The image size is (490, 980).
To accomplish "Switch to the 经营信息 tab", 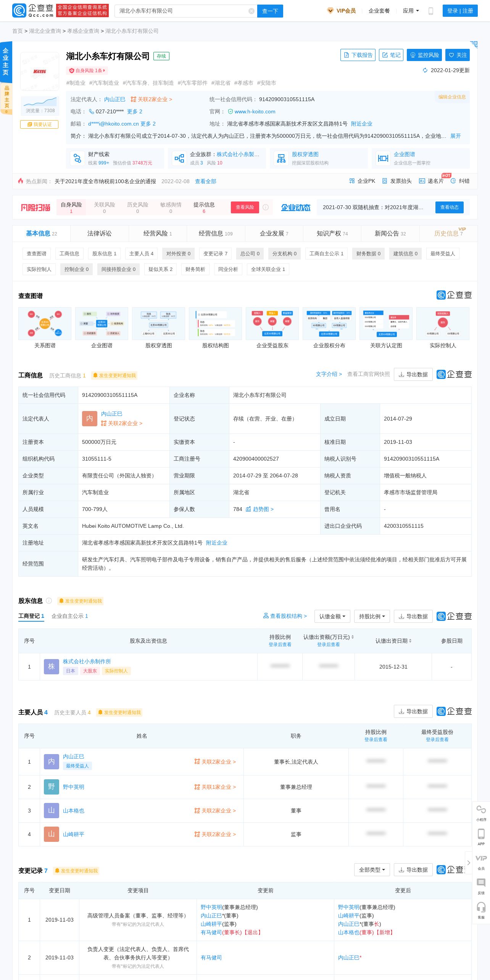I will tap(216, 234).
